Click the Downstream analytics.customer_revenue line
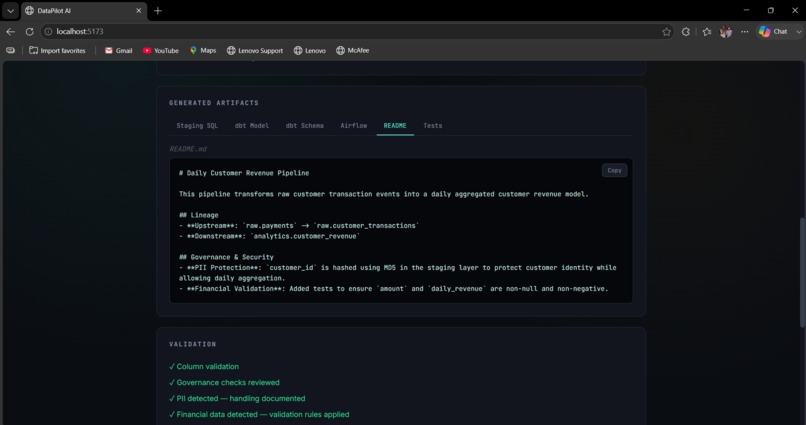Viewport: 806px width, 425px height. (x=269, y=236)
